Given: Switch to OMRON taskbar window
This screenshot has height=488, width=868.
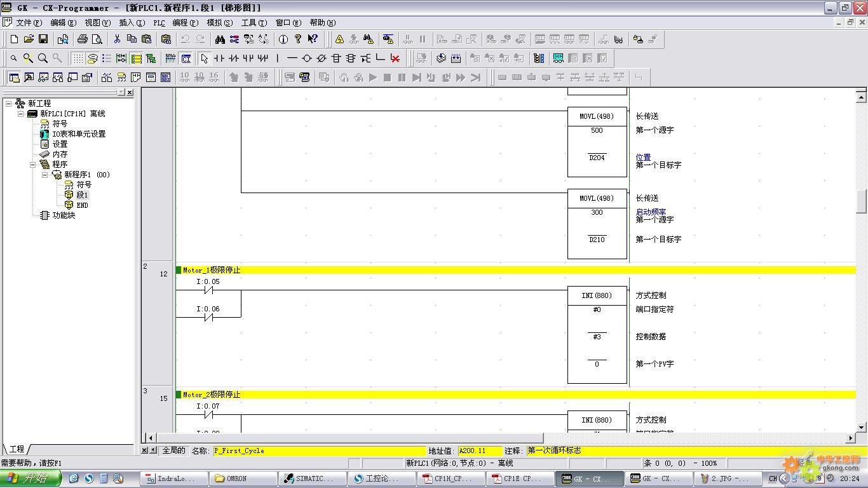Looking at the screenshot, I should pyautogui.click(x=243, y=478).
